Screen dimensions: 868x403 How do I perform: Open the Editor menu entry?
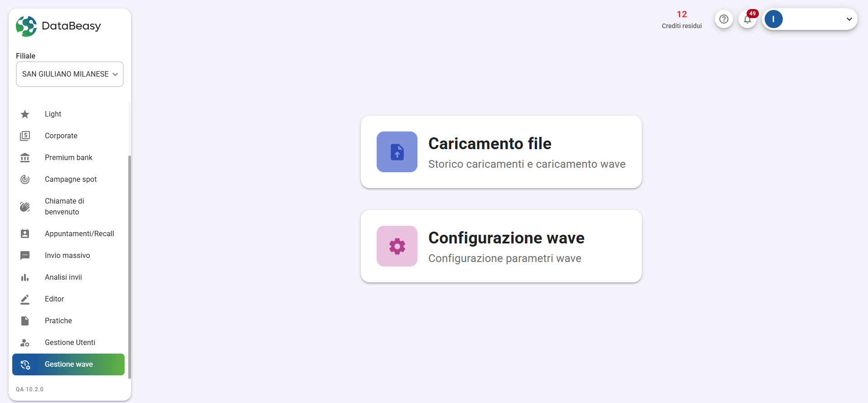click(x=54, y=299)
